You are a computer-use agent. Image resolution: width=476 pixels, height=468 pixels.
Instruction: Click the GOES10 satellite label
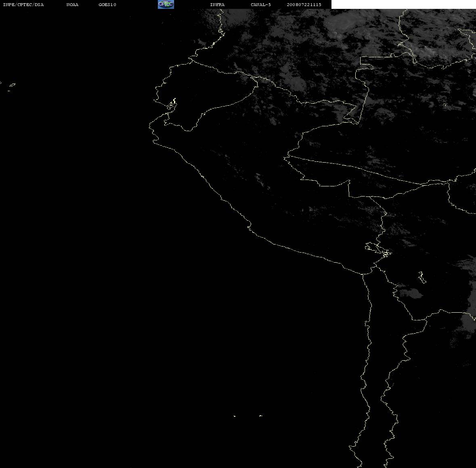point(107,4)
